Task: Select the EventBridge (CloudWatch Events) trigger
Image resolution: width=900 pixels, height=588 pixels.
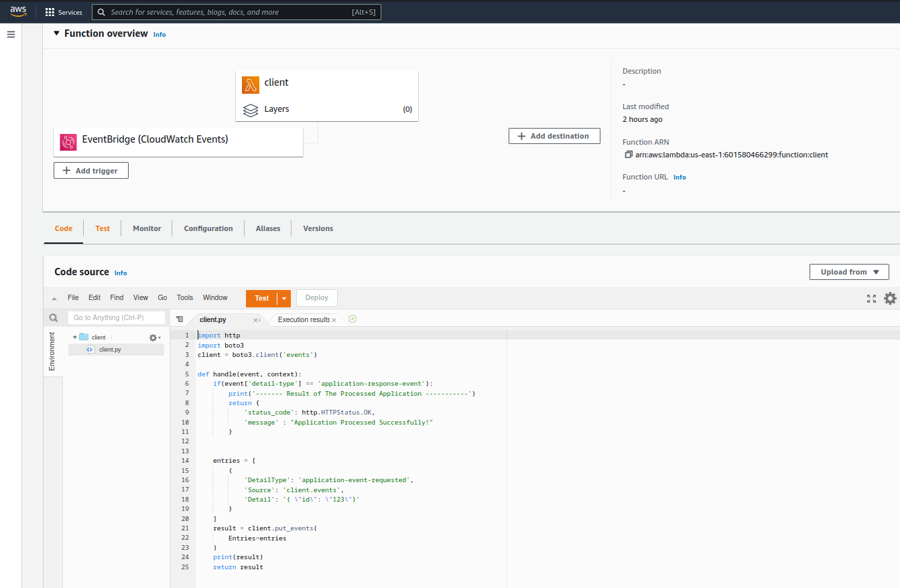Action: pos(178,142)
